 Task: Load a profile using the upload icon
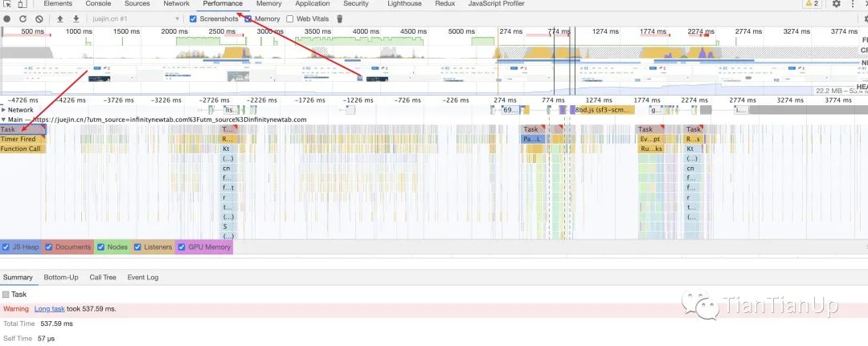59,18
